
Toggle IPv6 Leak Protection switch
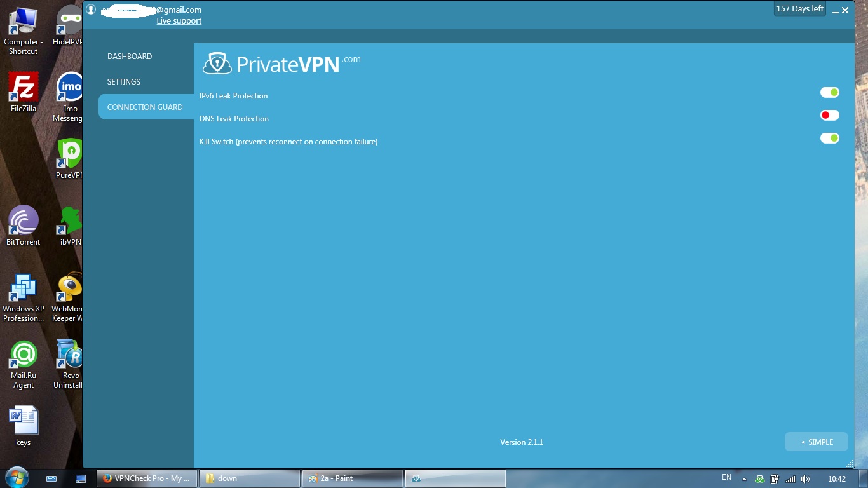[830, 93]
